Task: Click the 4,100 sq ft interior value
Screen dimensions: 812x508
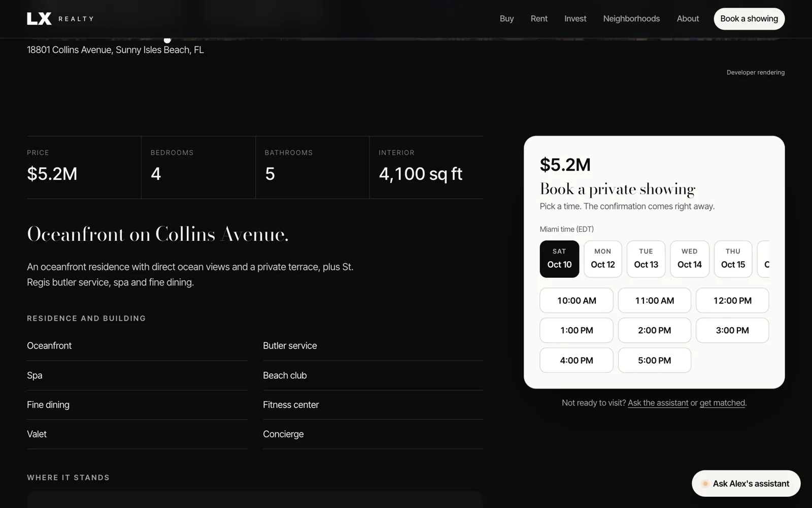Action: coord(420,174)
